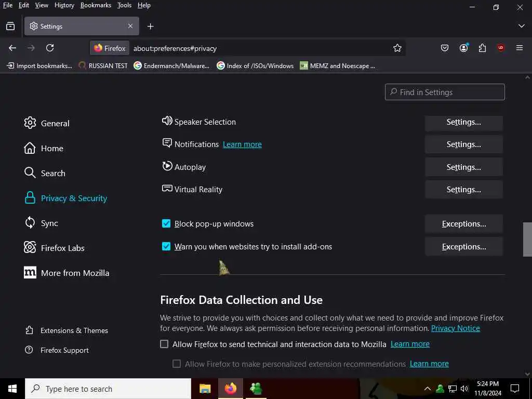Open Exceptions for Block pop-up windows
532x399 pixels.
pyautogui.click(x=463, y=224)
